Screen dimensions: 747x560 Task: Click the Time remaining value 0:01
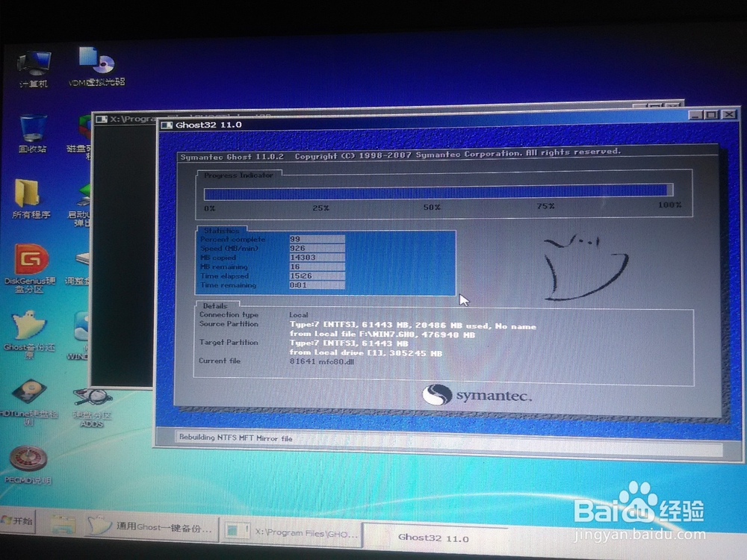click(x=317, y=284)
